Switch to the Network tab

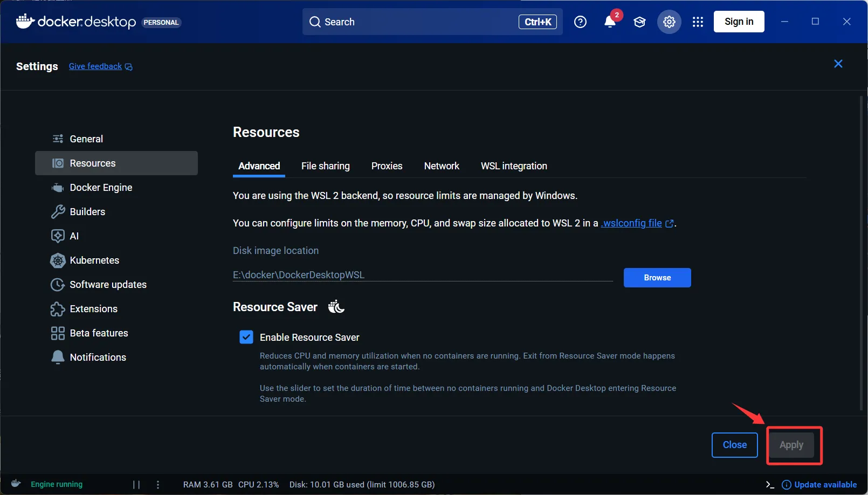pos(442,166)
